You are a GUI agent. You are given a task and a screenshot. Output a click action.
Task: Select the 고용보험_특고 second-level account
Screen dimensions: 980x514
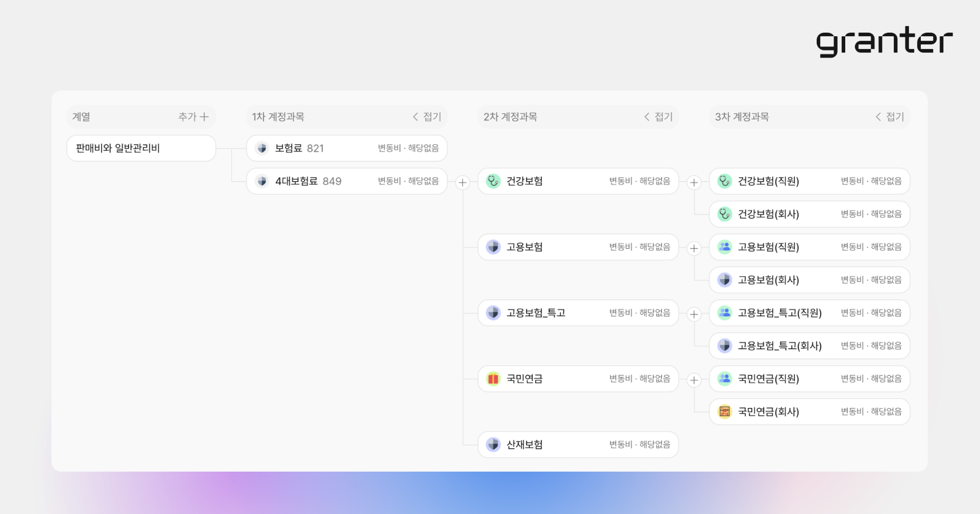[578, 313]
